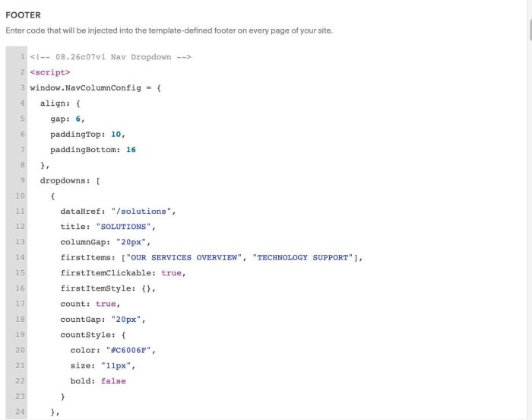Place cursor in "/solutions" dataHref string
532x420 pixels.
click(141, 212)
